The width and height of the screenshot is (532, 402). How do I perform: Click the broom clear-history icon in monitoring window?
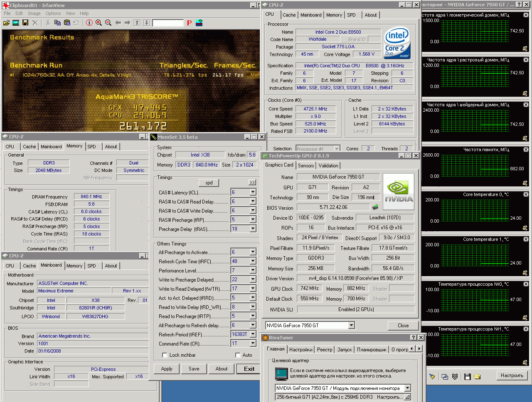click(432, 376)
